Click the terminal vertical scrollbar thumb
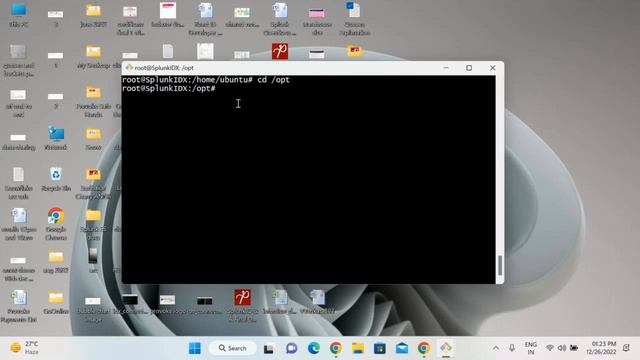This screenshot has height=360, width=640. 500,265
